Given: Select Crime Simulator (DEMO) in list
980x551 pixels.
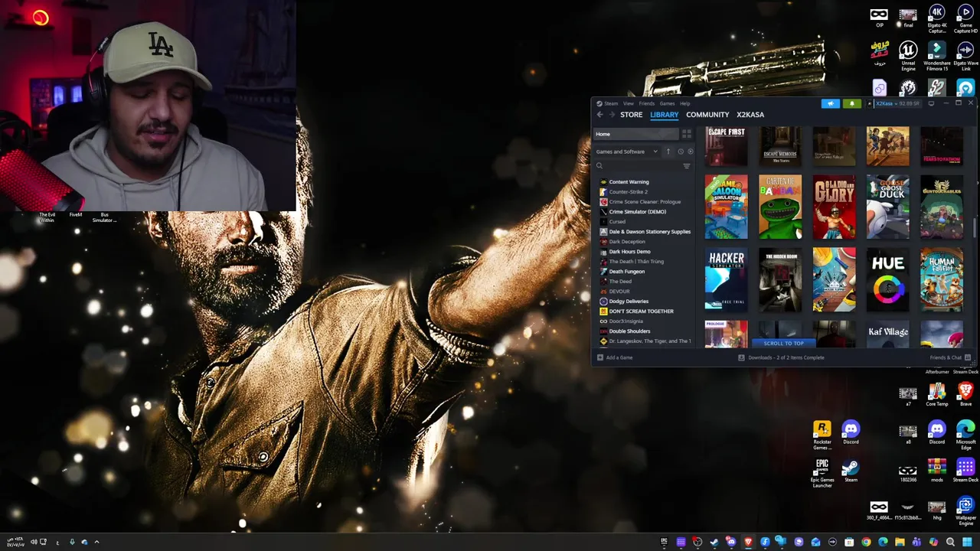Looking at the screenshot, I should coord(637,212).
